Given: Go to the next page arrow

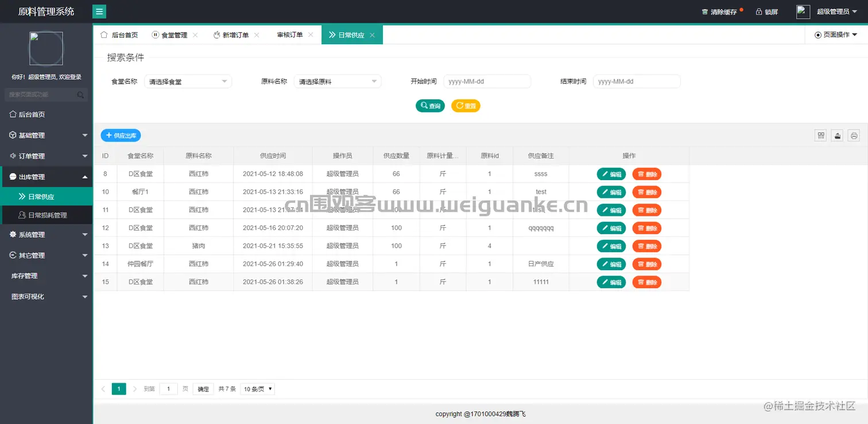Looking at the screenshot, I should (x=135, y=389).
